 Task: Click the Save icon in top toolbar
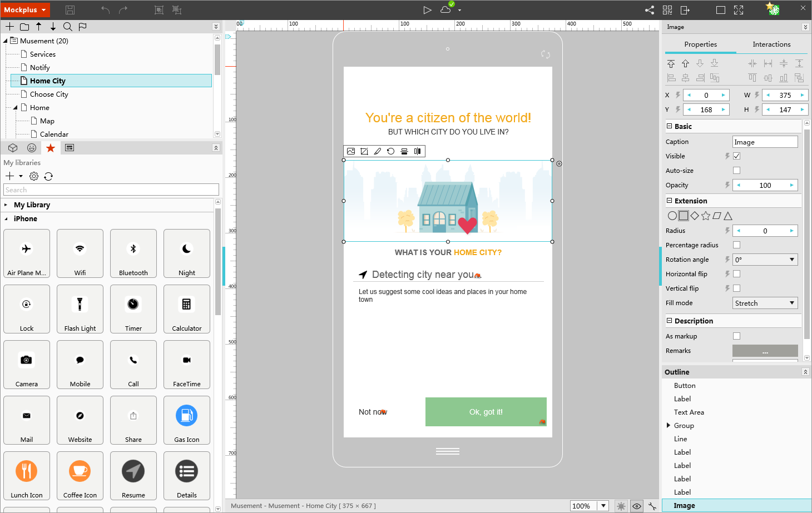point(70,10)
